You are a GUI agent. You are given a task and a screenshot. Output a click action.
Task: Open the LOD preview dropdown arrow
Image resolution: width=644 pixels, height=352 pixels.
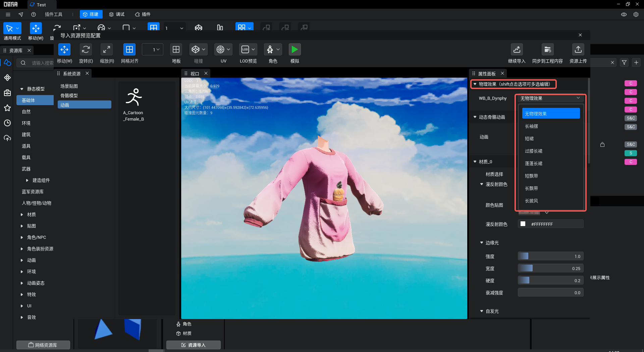click(253, 50)
